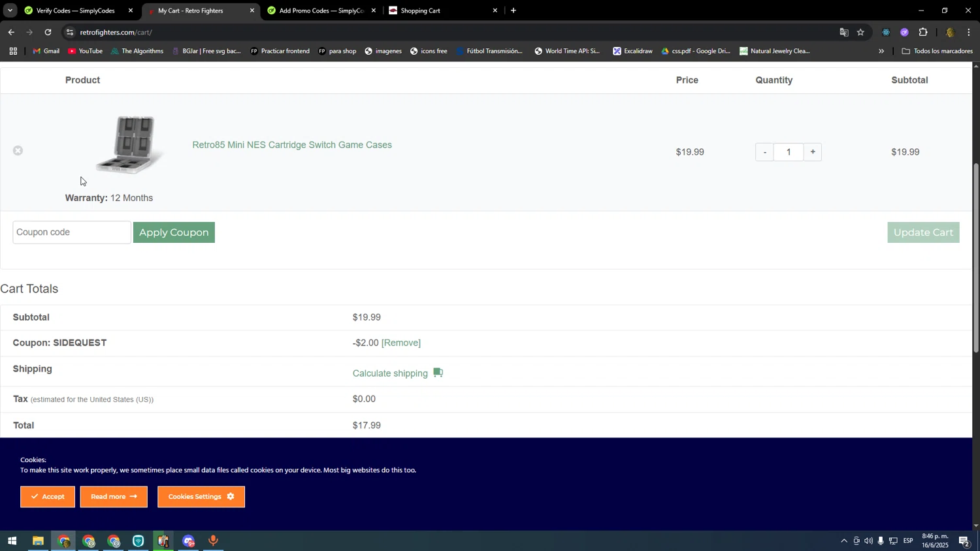980x551 pixels.
Task: Open the YouTube bookmark
Action: coord(85,51)
